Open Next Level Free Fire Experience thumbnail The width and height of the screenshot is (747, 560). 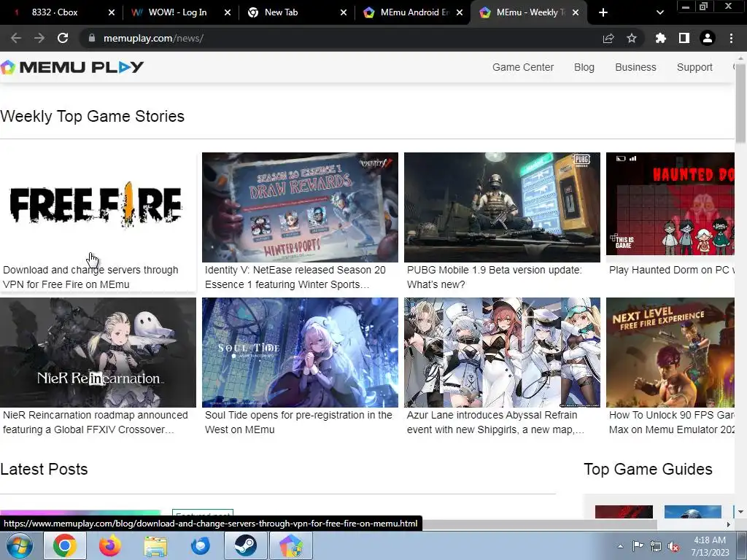click(x=670, y=352)
